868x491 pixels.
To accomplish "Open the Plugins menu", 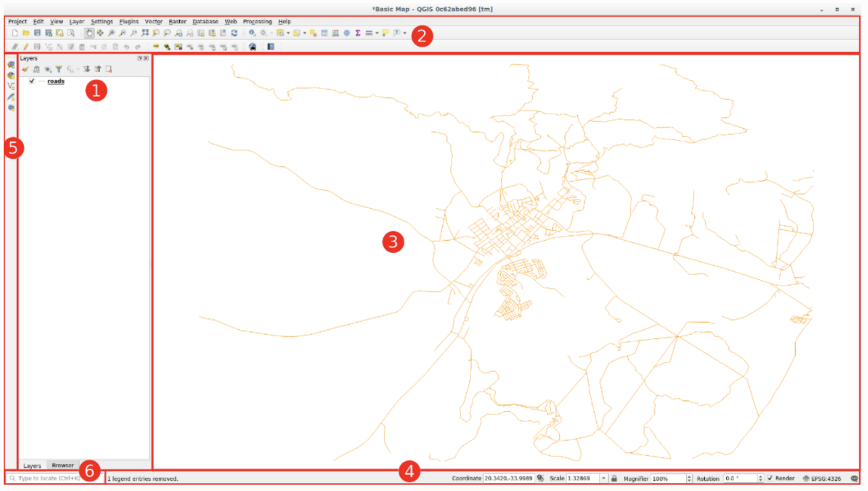I will (129, 22).
